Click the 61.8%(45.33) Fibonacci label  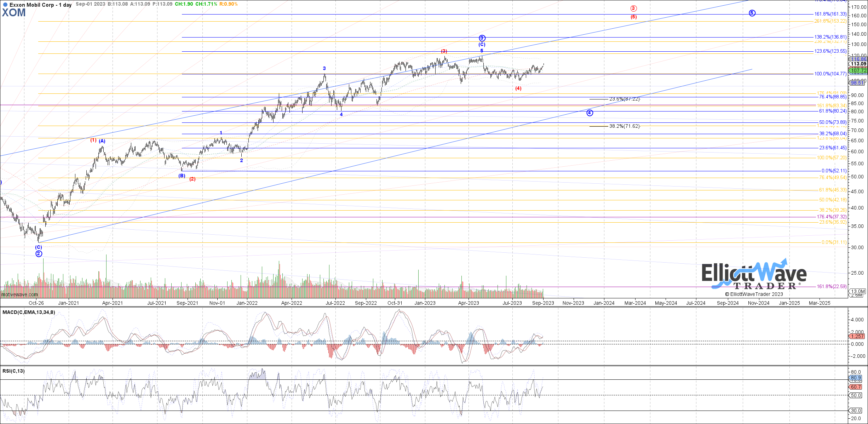[x=833, y=190]
